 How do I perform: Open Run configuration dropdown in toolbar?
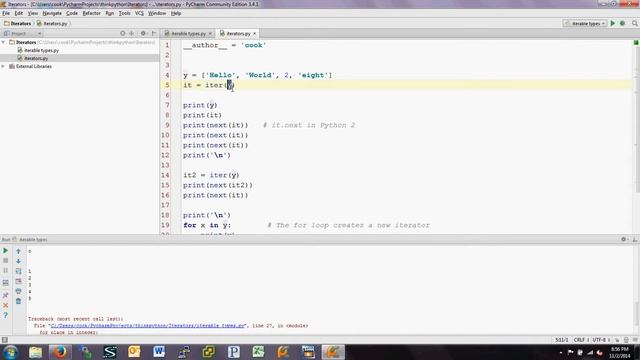pos(584,23)
